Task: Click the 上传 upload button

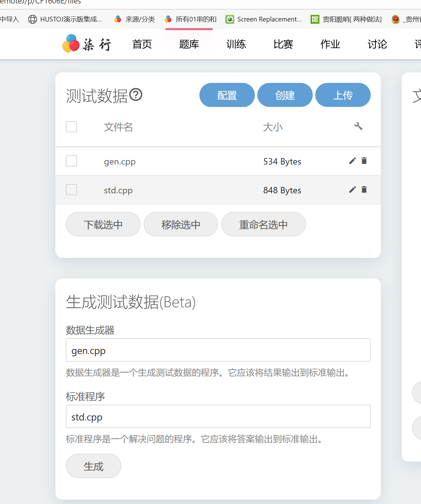Action: (343, 95)
